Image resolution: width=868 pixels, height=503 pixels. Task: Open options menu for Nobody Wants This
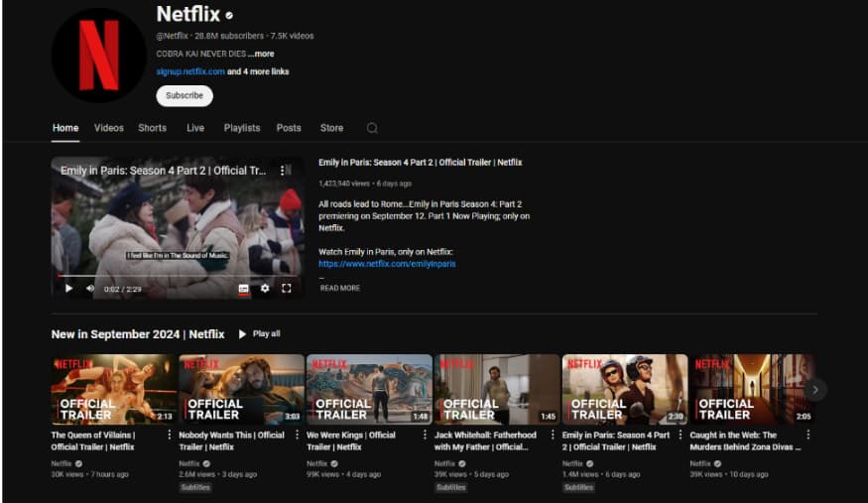click(x=298, y=435)
